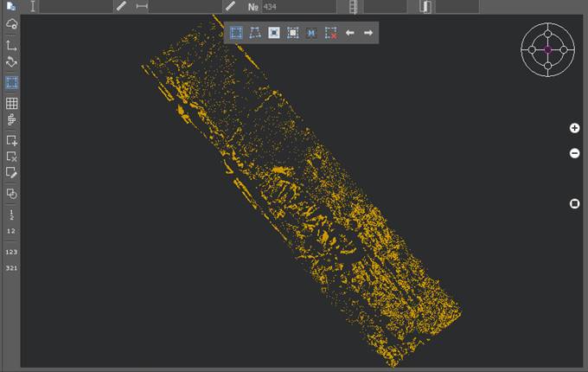Click the door/panel icon in top bar
Image resolution: width=588 pixels, height=372 pixels.
click(x=425, y=7)
